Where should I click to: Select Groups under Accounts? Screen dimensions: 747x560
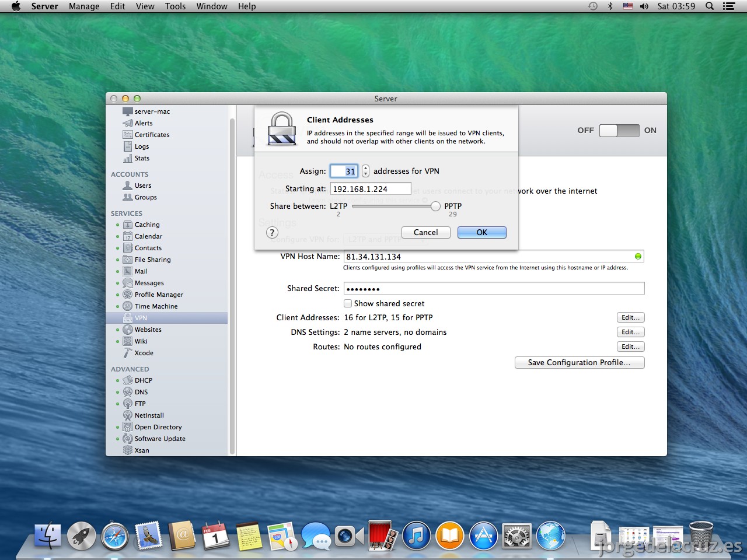coord(140,197)
